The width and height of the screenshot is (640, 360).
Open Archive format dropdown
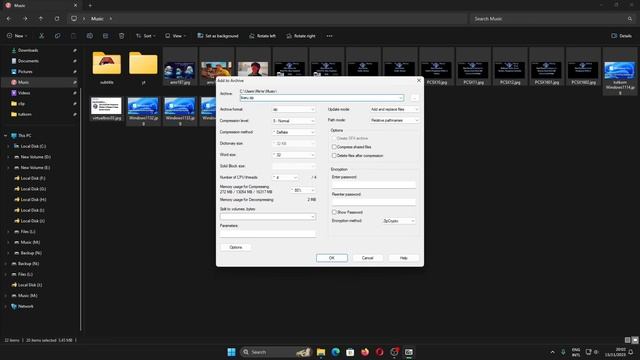point(294,109)
